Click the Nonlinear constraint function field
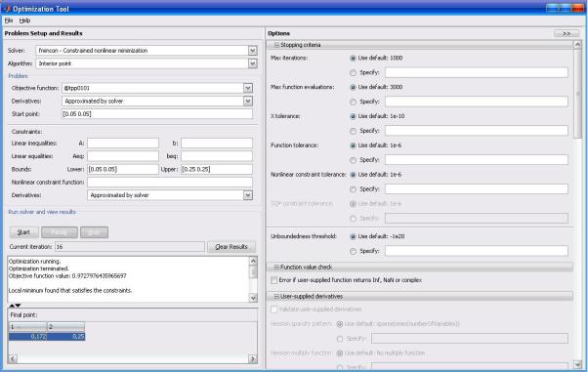 point(170,183)
